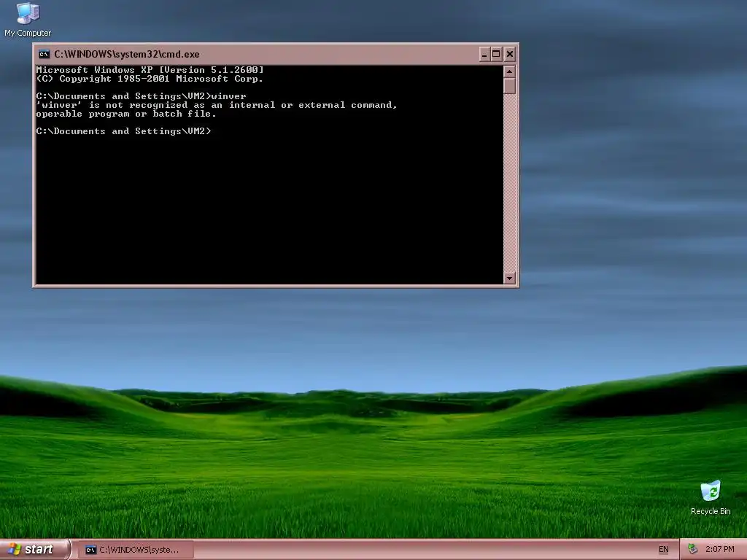
Task: Click the prompt line containing typed winver command
Action: [141, 96]
